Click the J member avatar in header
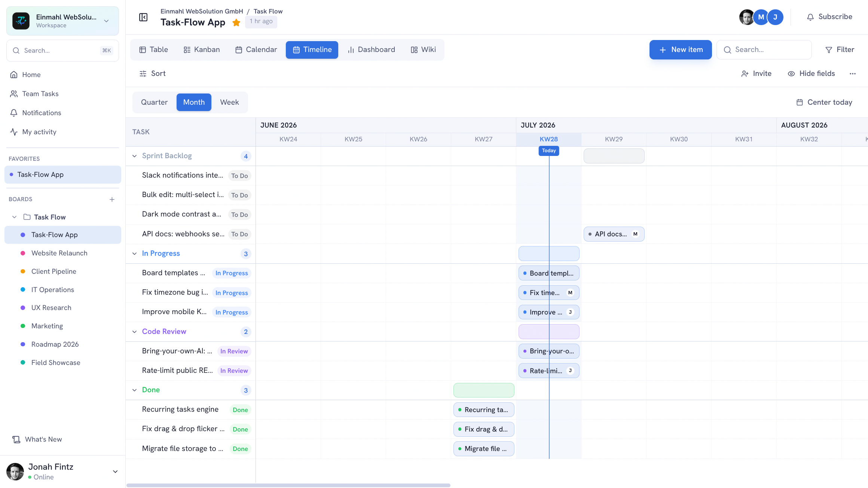868x488 pixels. [x=775, y=17]
